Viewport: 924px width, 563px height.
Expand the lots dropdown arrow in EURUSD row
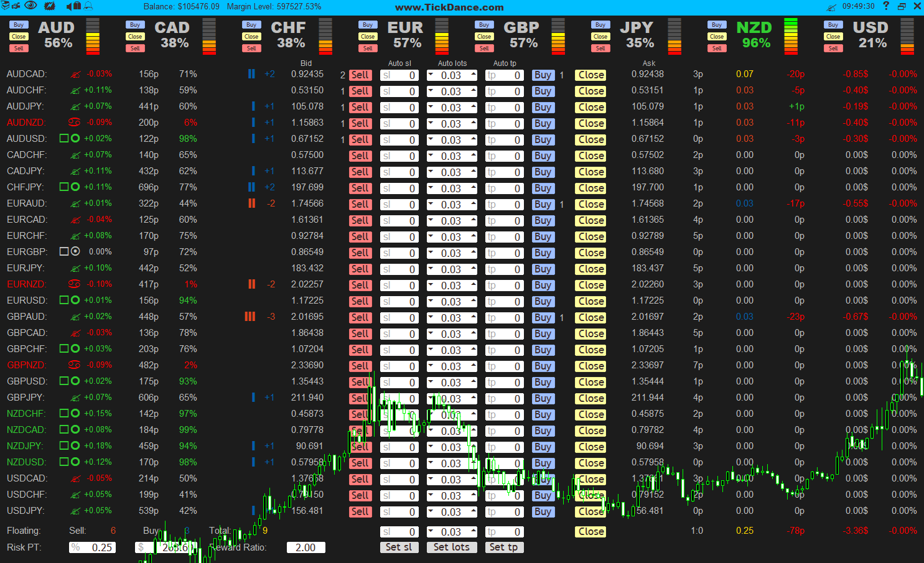coord(431,301)
